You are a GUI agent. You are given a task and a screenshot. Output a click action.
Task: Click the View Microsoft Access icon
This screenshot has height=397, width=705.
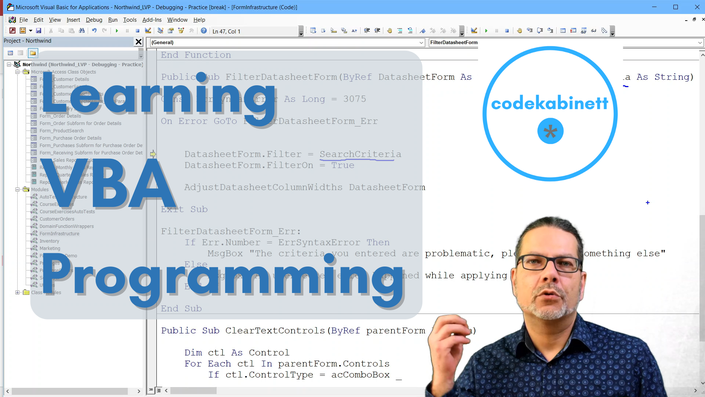point(13,31)
